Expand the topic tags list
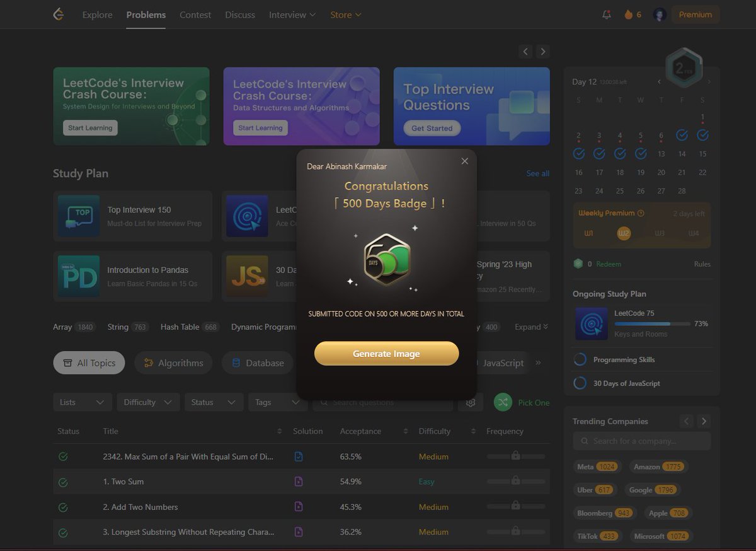Image resolution: width=756 pixels, height=551 pixels. coord(532,327)
